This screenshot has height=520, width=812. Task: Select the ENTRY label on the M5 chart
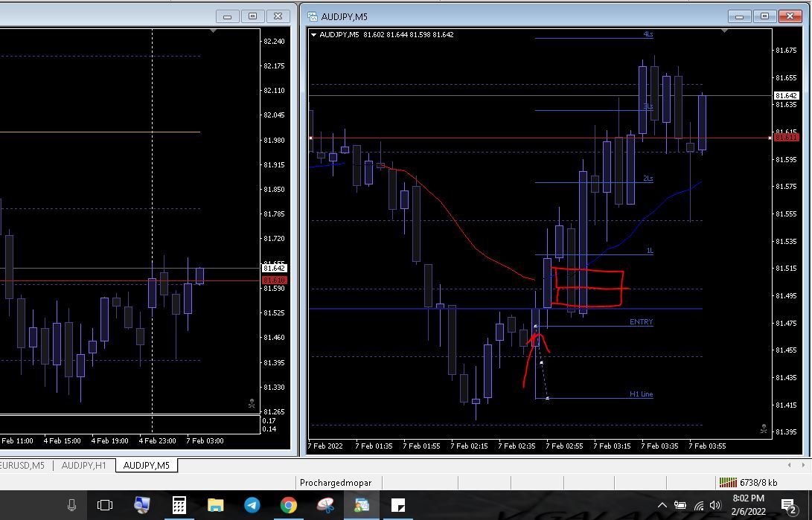point(641,322)
